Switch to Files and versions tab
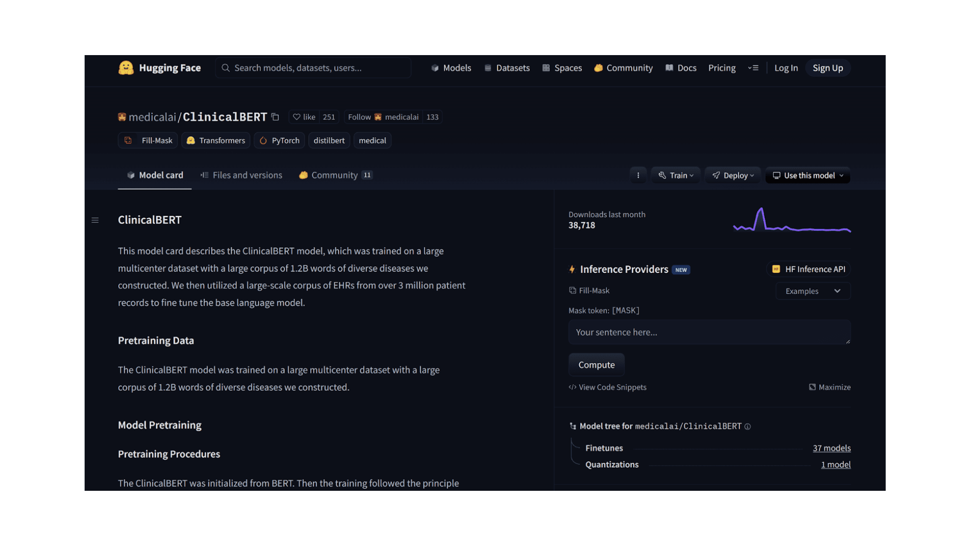 tap(241, 175)
